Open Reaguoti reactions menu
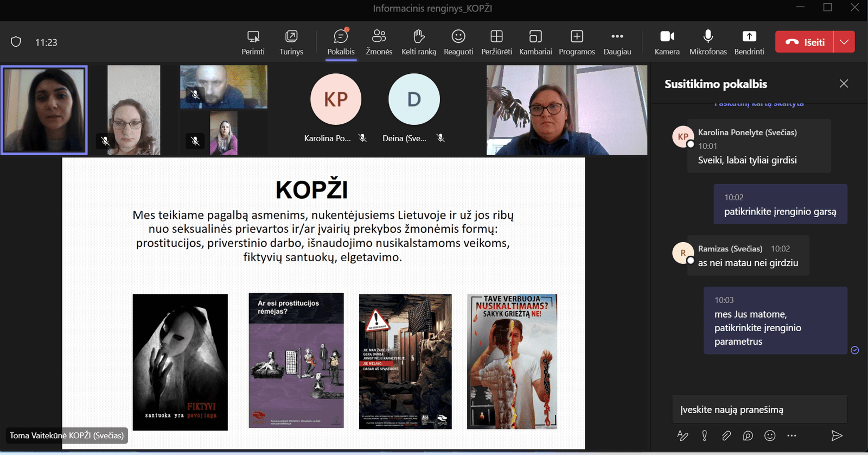Screen dimensions: 868x455 (x=458, y=42)
